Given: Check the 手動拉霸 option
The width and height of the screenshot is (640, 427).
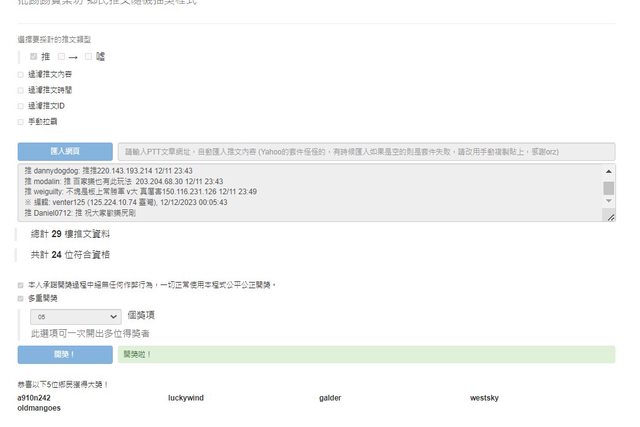Looking at the screenshot, I should point(21,121).
